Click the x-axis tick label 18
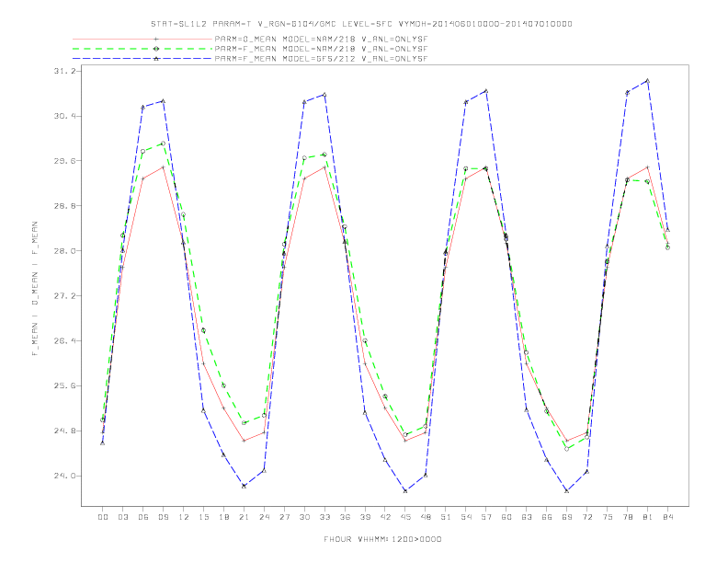The width and height of the screenshot is (728, 563). (223, 517)
